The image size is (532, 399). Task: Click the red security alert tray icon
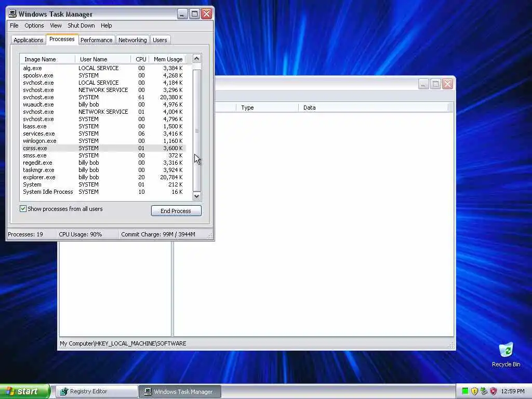tap(494, 391)
